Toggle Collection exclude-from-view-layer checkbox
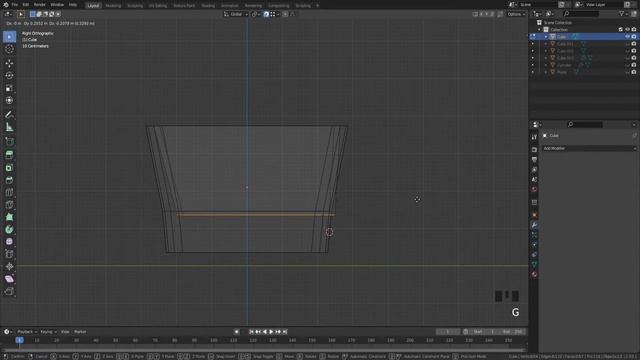 (x=620, y=29)
